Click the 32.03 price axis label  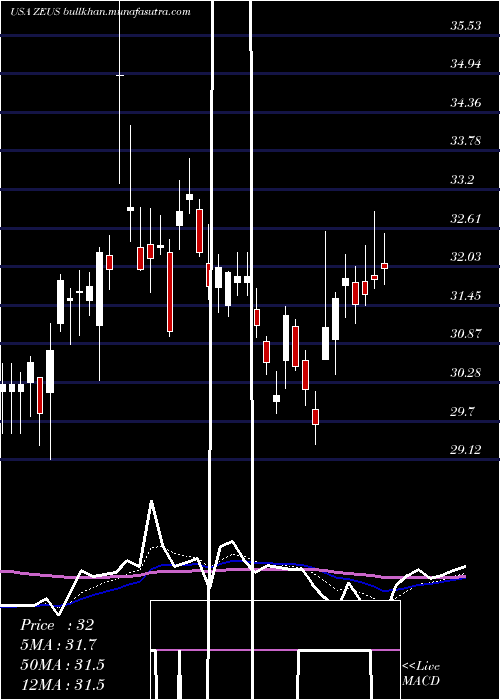point(466,257)
